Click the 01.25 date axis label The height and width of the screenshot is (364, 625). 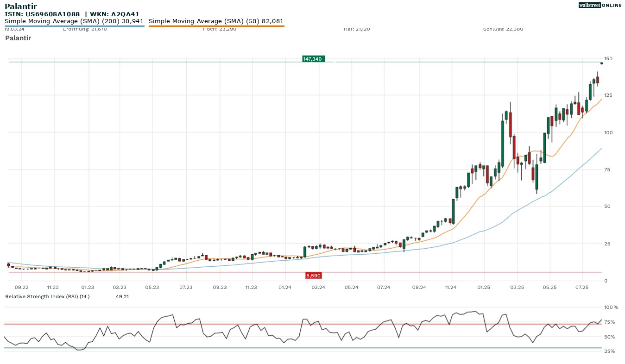pos(484,288)
